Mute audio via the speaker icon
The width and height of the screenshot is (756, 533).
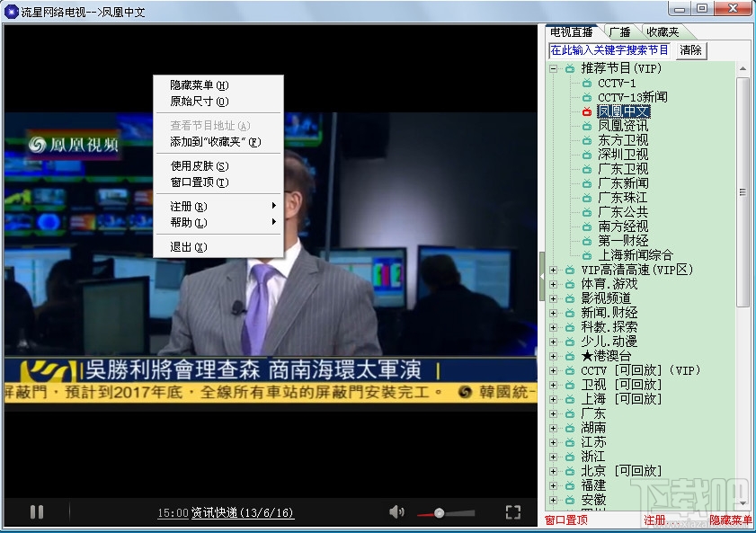pos(395,511)
